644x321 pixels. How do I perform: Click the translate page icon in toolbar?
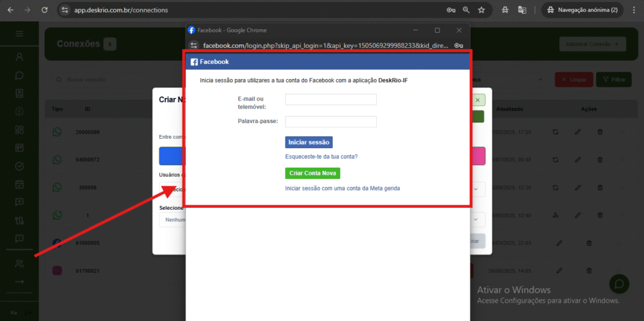pos(522,10)
